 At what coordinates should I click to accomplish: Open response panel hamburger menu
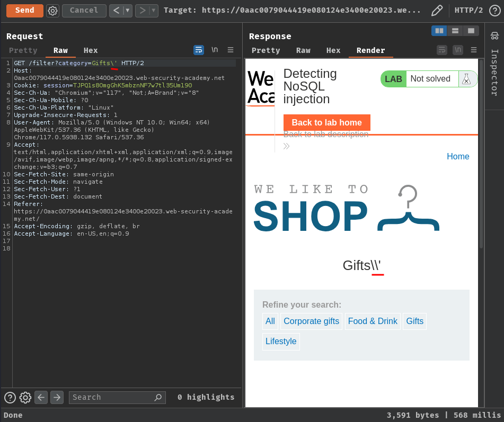pyautogui.click(x=474, y=50)
